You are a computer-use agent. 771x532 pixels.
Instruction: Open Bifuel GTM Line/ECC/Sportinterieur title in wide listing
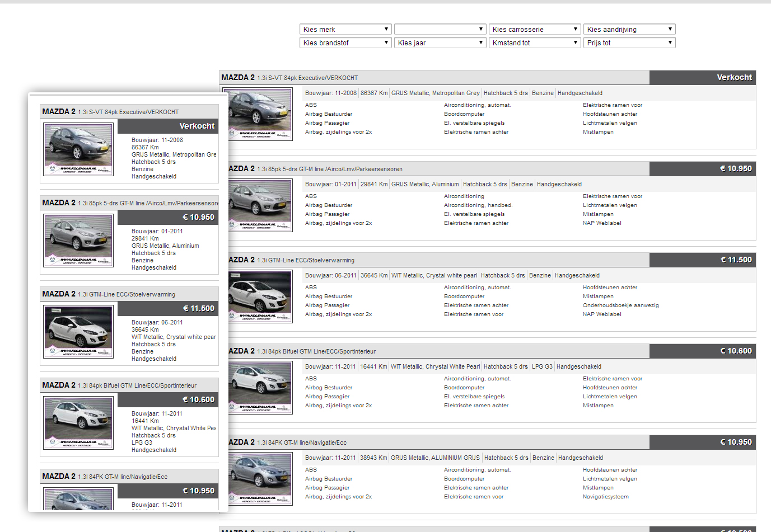302,351
